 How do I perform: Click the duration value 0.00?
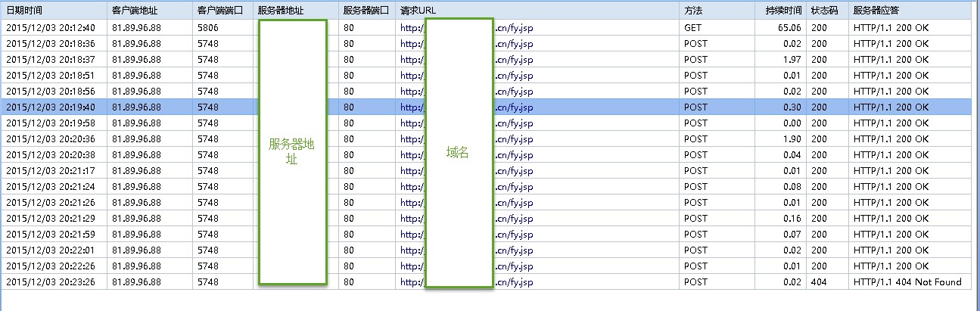792,123
